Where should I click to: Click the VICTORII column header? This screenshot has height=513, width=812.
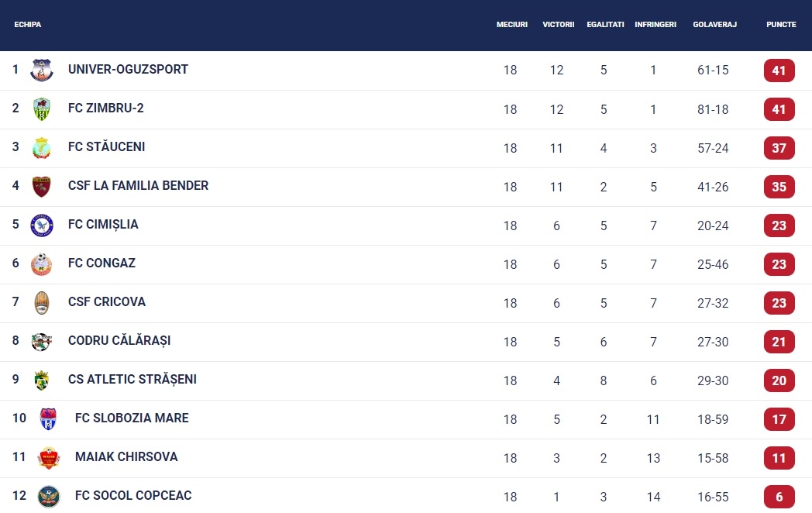tap(558, 24)
